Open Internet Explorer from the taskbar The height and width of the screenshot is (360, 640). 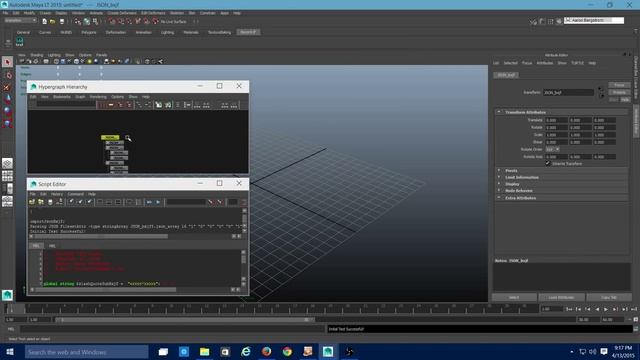[x=245, y=351]
